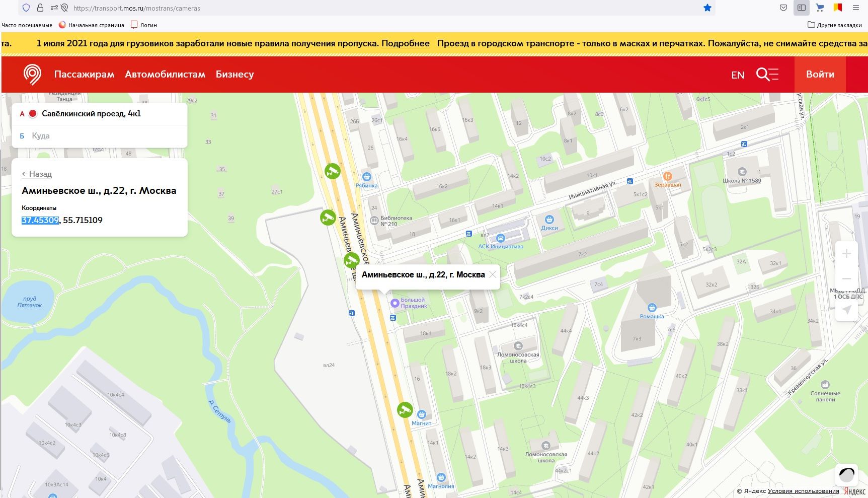Click the Куда destination field

pos(101,136)
